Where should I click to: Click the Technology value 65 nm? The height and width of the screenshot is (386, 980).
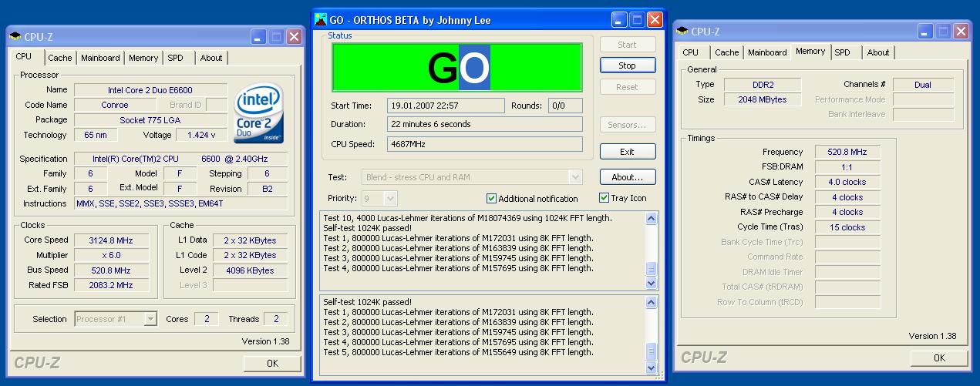(x=96, y=135)
